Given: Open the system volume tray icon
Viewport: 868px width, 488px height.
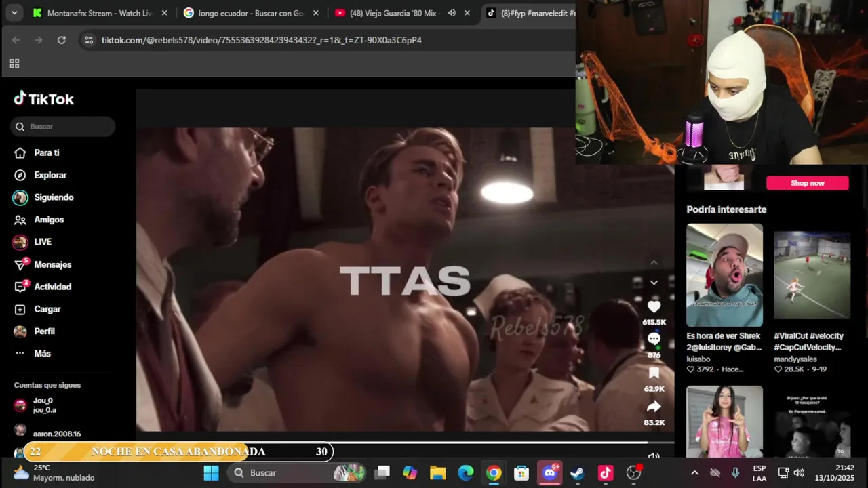Looking at the screenshot, I should (x=799, y=473).
